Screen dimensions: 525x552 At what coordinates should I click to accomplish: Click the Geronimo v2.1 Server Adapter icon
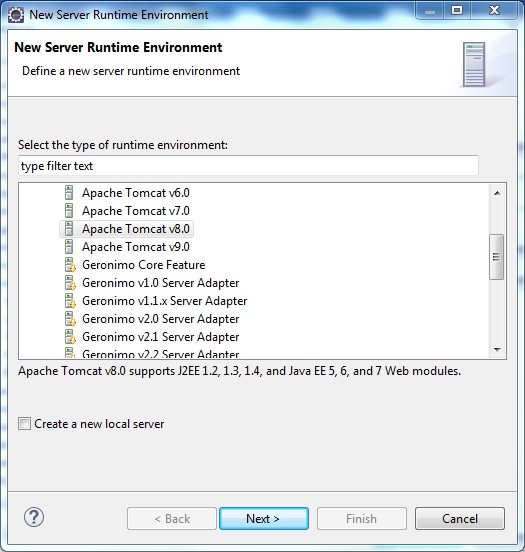click(70, 337)
